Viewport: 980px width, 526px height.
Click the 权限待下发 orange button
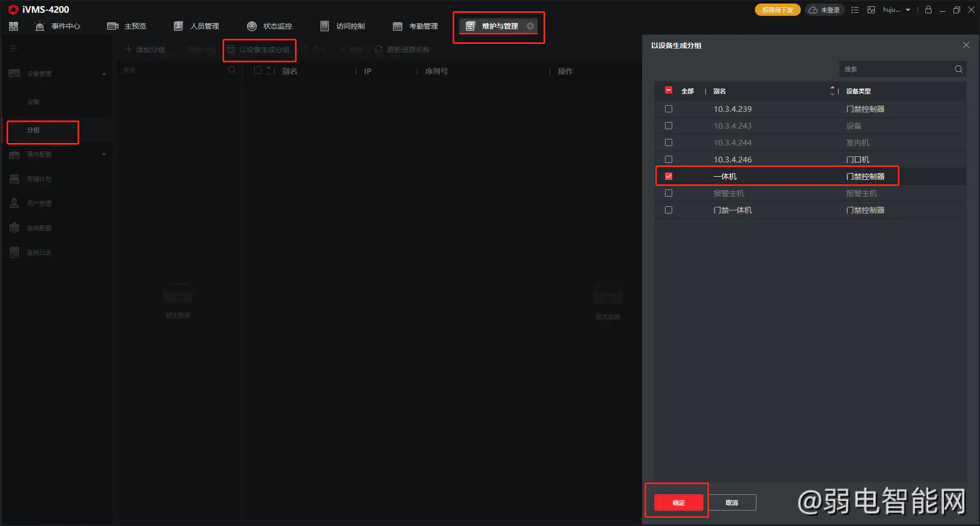click(777, 10)
